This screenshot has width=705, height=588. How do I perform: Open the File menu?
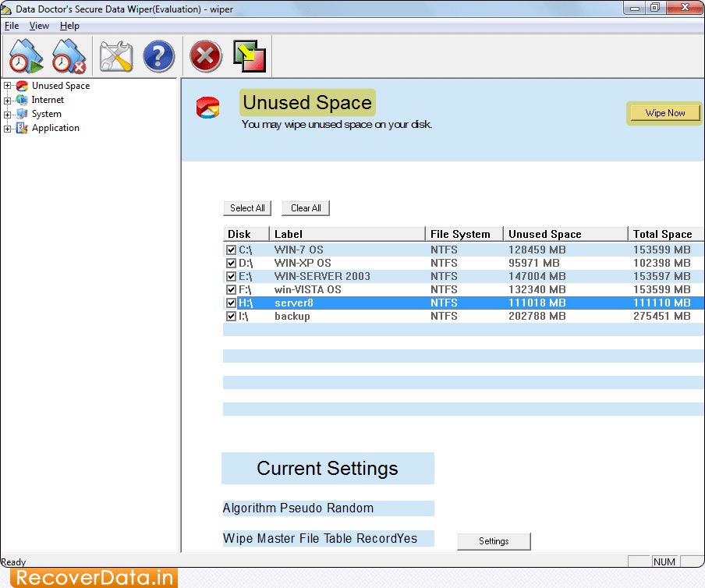pyautogui.click(x=12, y=25)
